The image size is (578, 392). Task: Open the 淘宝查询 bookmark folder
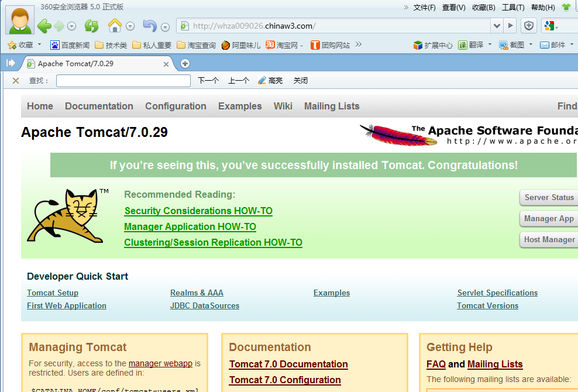coord(196,45)
